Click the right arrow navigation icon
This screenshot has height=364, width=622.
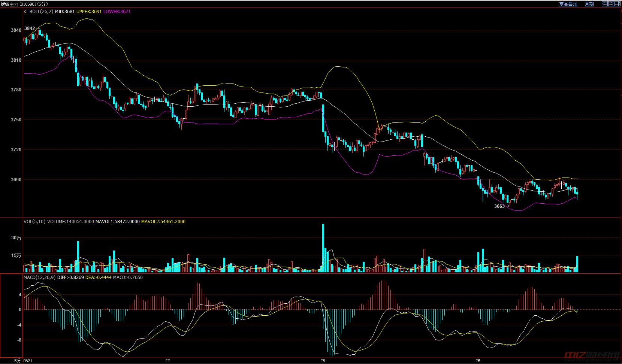click(611, 4)
